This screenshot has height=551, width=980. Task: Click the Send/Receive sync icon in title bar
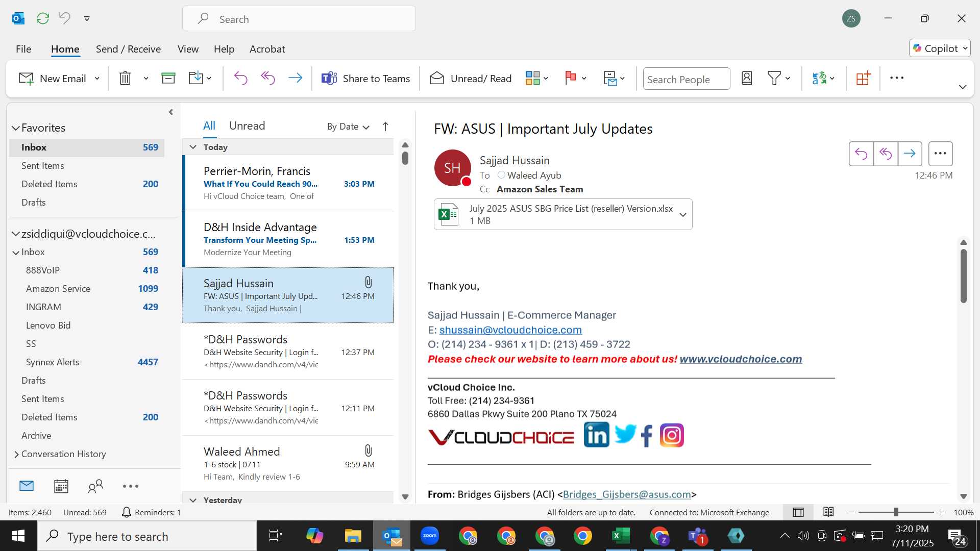tap(43, 18)
